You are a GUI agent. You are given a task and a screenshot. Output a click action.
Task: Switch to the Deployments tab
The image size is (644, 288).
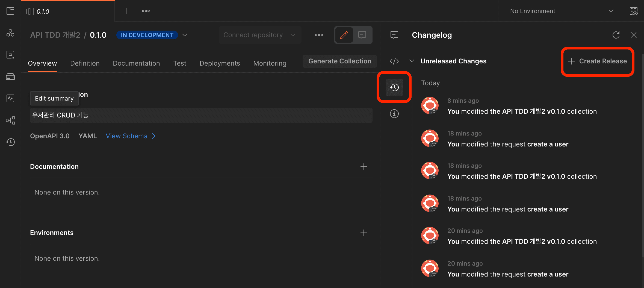pyautogui.click(x=220, y=63)
